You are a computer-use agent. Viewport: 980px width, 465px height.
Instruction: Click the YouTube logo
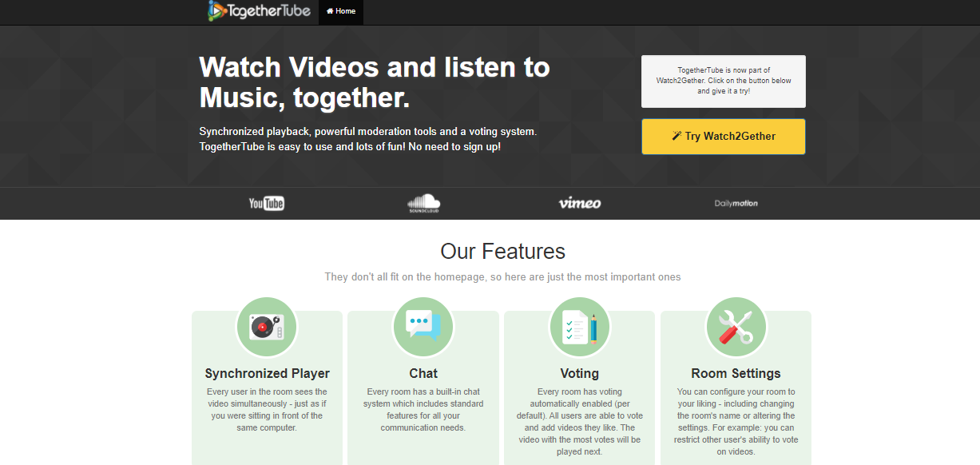click(x=267, y=203)
